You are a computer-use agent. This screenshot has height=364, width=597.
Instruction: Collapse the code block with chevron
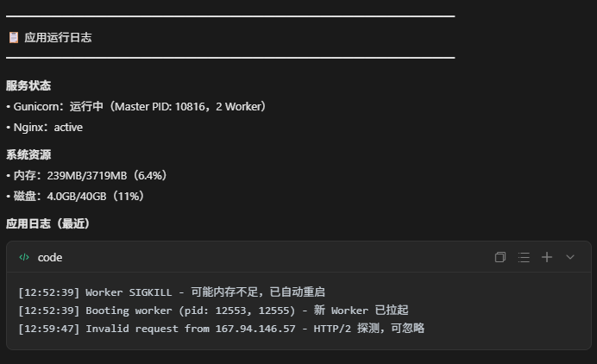570,257
